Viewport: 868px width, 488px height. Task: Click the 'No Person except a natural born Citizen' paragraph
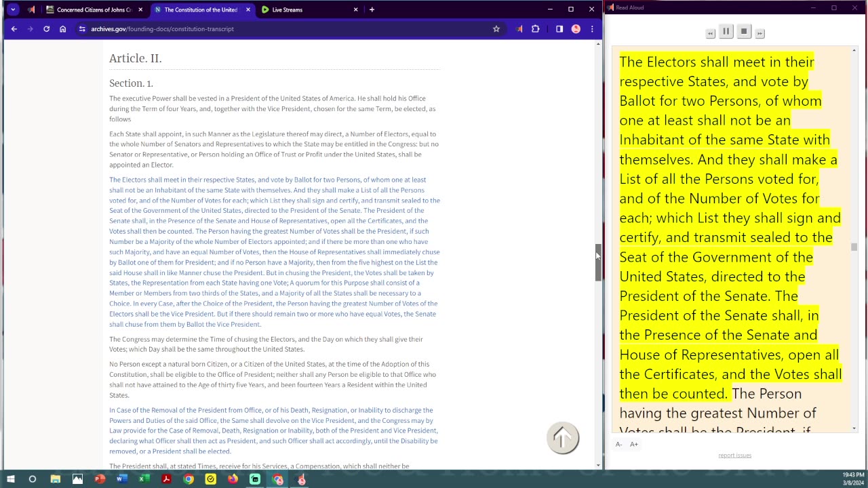(x=273, y=380)
